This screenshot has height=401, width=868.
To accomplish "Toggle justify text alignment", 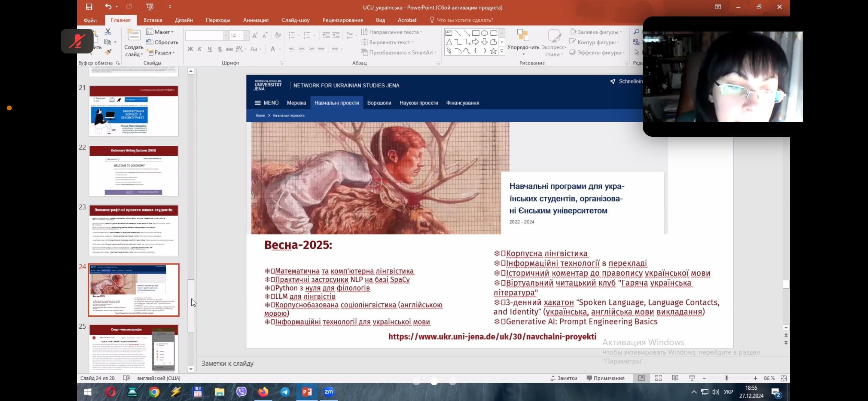I will [321, 49].
